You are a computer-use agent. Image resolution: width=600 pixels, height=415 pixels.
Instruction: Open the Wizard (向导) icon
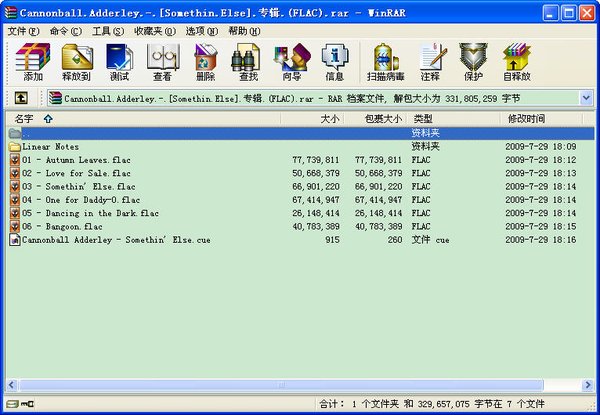point(292,62)
